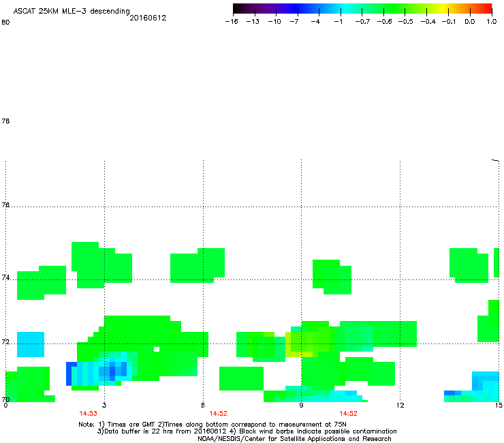Click the '14:53' red time label
The height and width of the screenshot is (443, 504).
pos(88,414)
